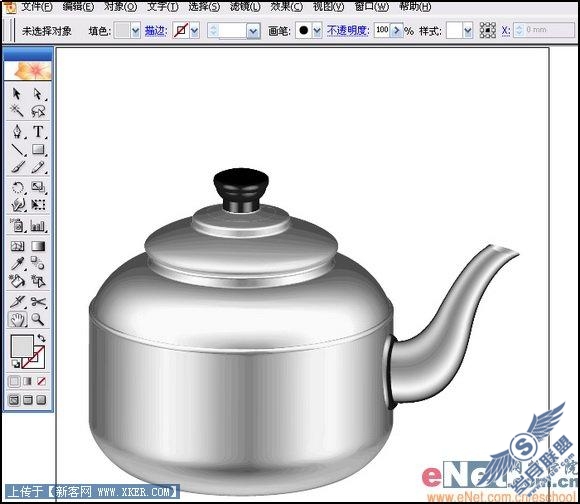Select the Warp tool
Image resolution: width=580 pixels, height=504 pixels.
17,204
